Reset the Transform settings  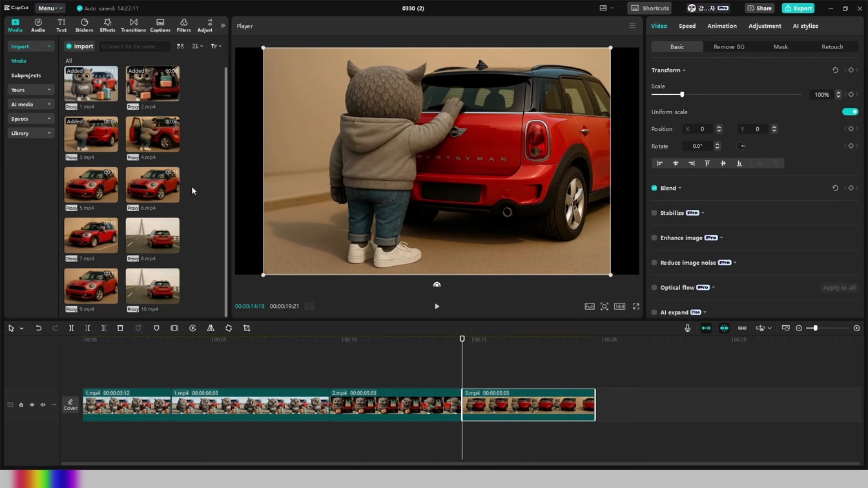[x=835, y=70]
